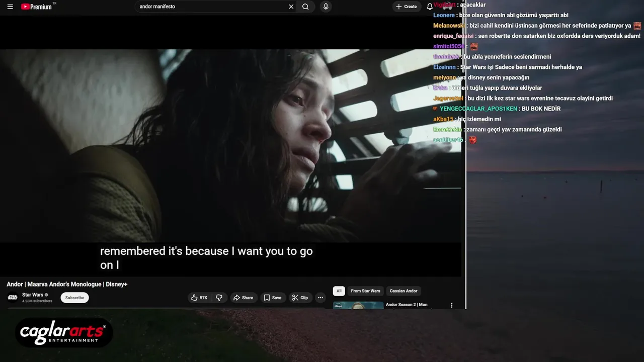Open the 'Andor Season 2 | Mon' video title
This screenshot has width=644, height=362.
click(407, 305)
